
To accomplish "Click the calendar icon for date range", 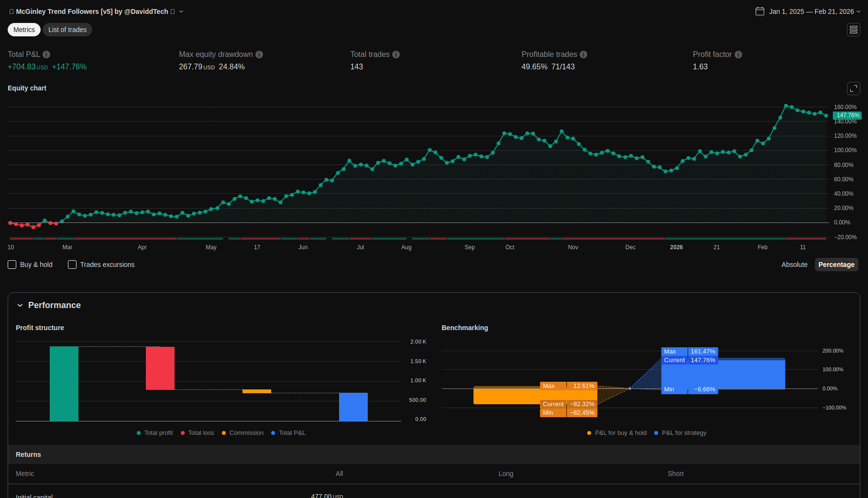I will 759,11.
